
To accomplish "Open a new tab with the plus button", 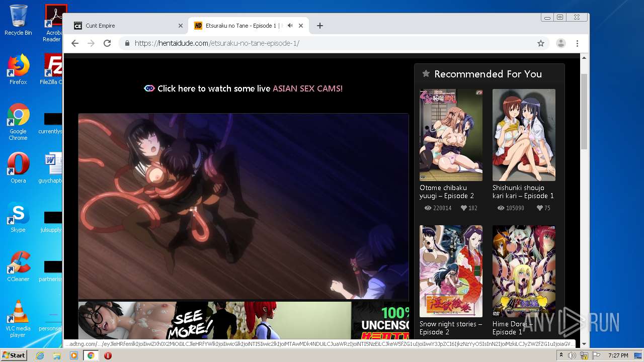I will pos(319,26).
